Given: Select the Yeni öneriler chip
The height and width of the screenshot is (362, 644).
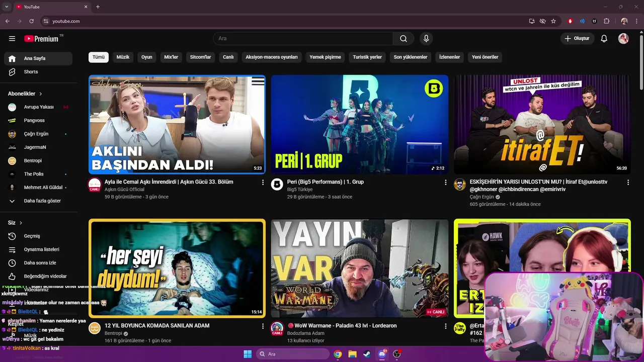Looking at the screenshot, I should pos(485,57).
